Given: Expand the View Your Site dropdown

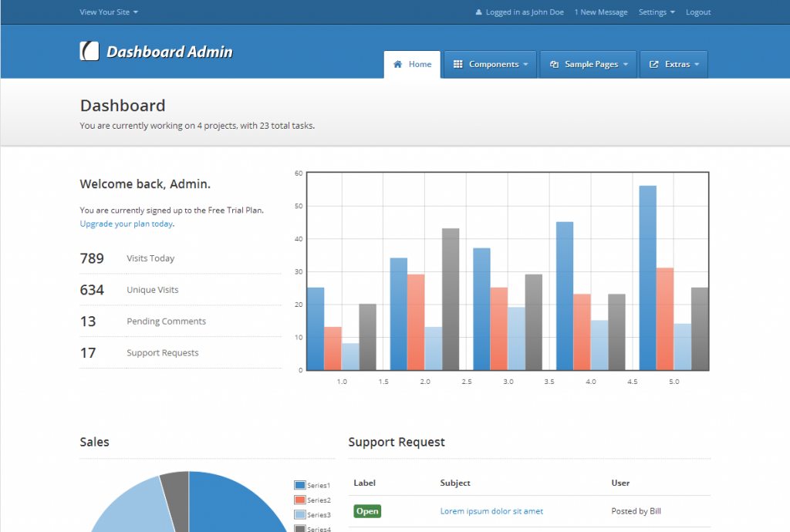Looking at the screenshot, I should pos(109,12).
